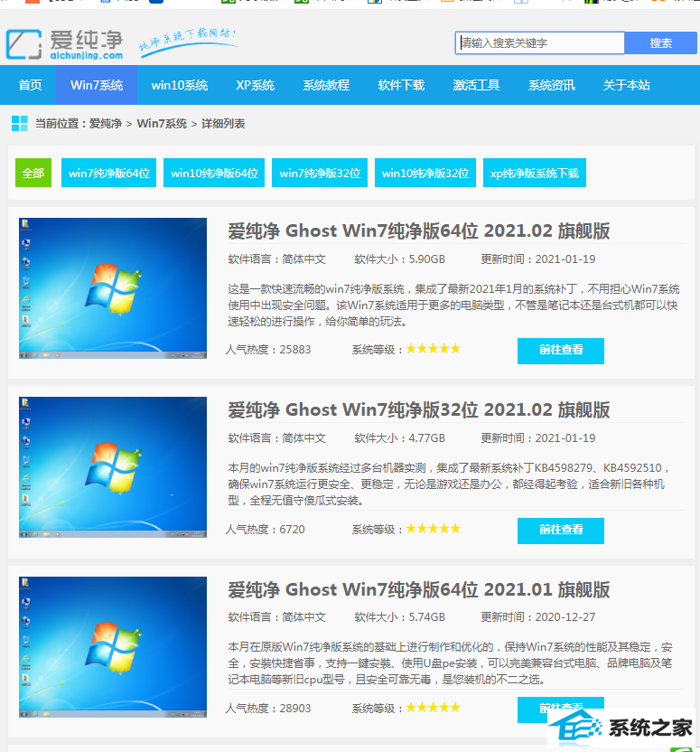Viewport: 700px width, 752px height.
Task: Open thumbnail of Win7 64位 2021.02 entry
Action: [113, 288]
